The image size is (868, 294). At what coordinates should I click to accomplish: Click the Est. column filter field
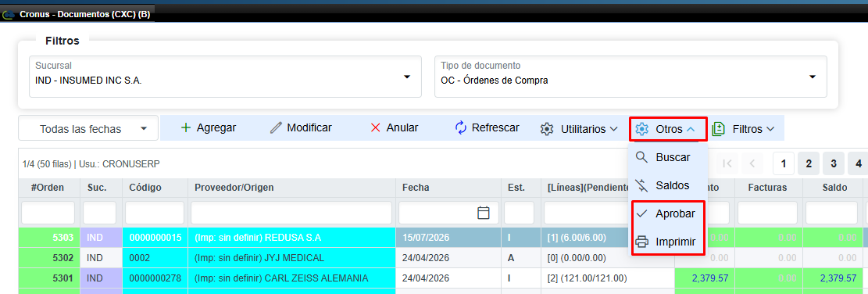tap(519, 213)
